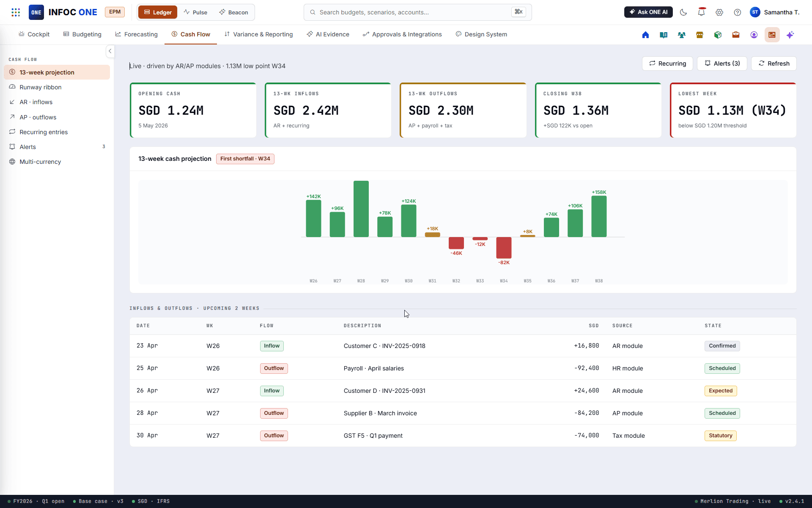
Task: Switch to Pulse mode
Action: click(x=195, y=12)
